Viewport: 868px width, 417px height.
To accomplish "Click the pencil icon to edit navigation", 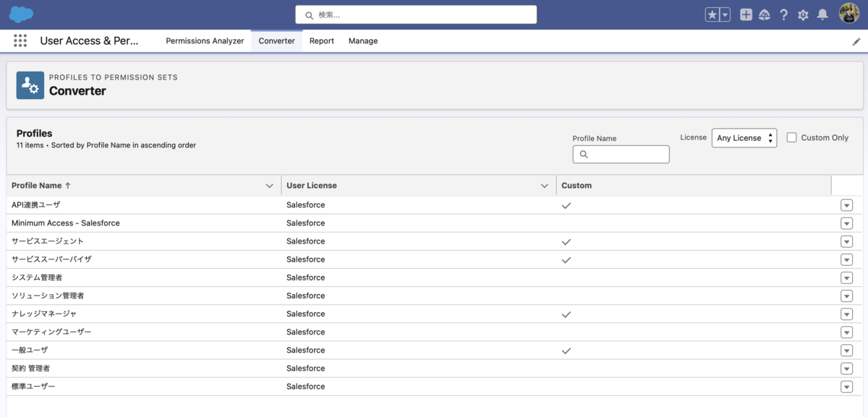I will pos(856,41).
